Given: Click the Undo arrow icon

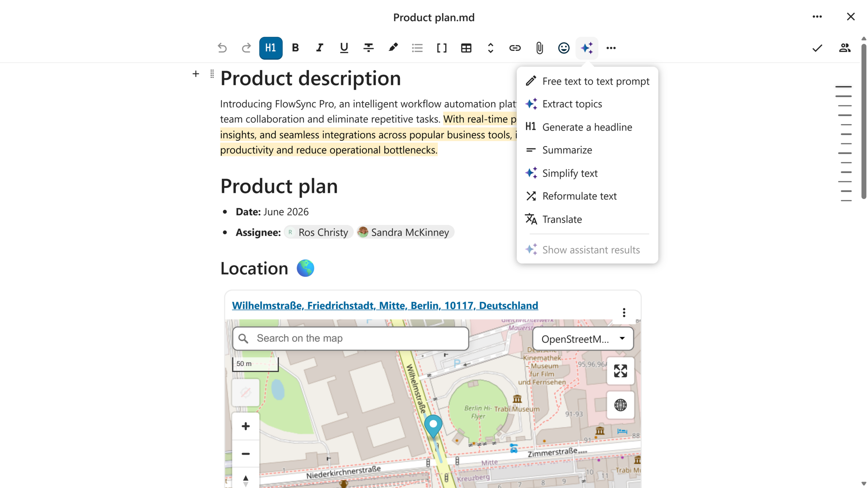Looking at the screenshot, I should 222,48.
